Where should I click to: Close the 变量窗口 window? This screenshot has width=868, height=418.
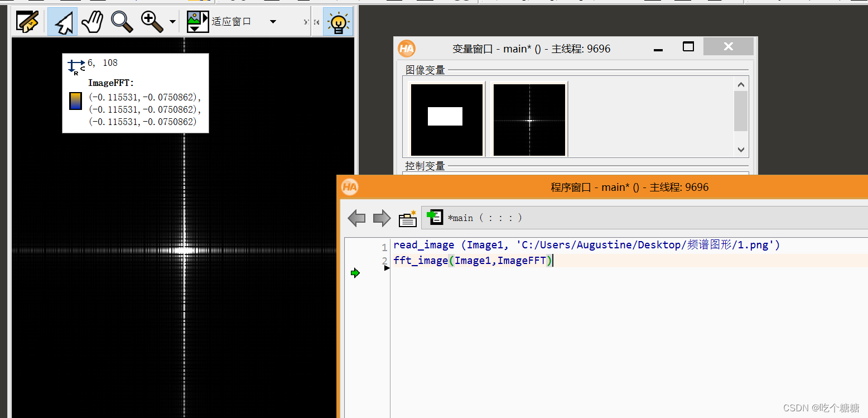click(729, 46)
